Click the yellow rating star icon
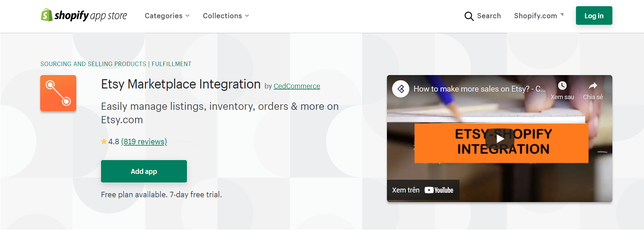Screen dimensions: 644x252 pyautogui.click(x=104, y=141)
